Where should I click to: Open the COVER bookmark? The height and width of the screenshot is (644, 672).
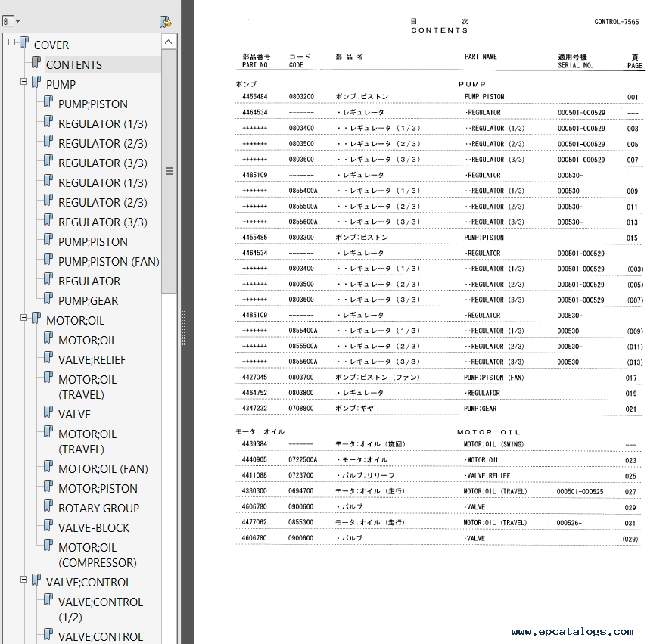[51, 45]
